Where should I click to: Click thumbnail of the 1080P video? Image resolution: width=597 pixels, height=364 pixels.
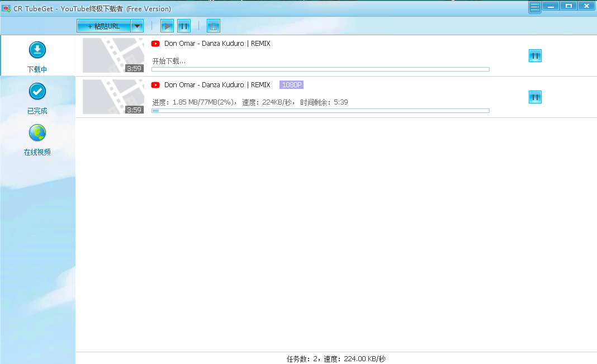point(113,97)
